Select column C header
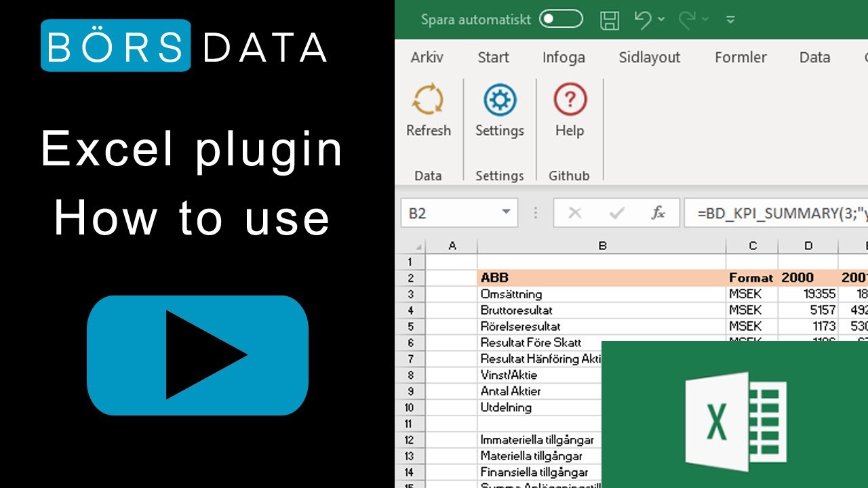Image resolution: width=868 pixels, height=488 pixels. tap(752, 247)
